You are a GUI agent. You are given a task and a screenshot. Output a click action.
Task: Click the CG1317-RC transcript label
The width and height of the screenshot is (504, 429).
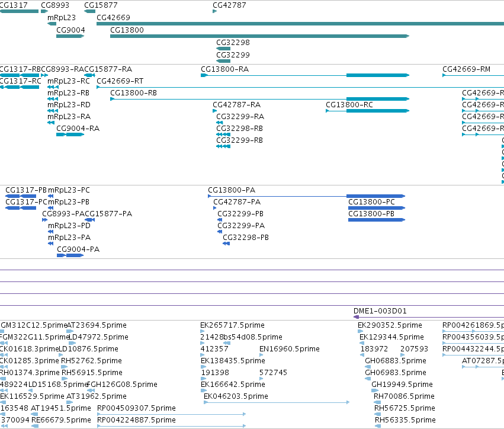(x=20, y=81)
